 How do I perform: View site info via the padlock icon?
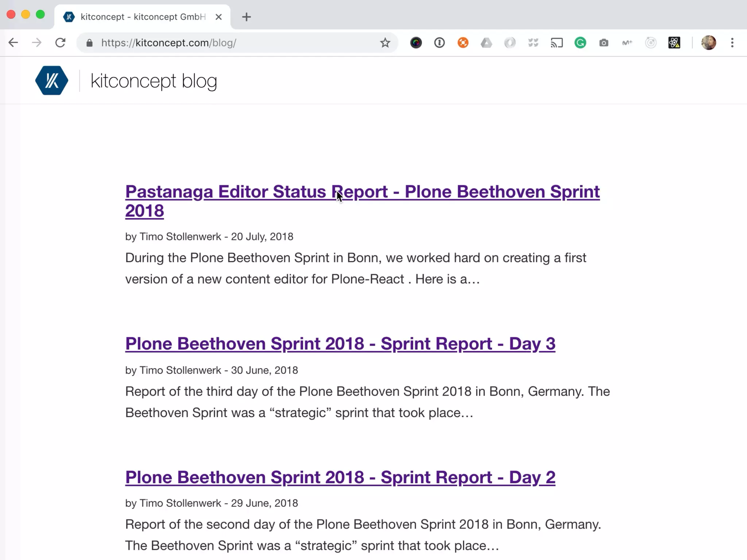[x=89, y=43]
